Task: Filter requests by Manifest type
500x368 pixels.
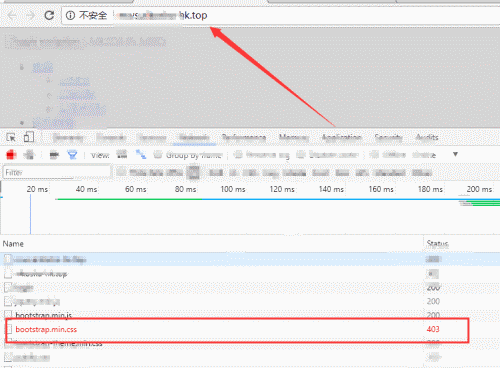Action: (x=390, y=173)
